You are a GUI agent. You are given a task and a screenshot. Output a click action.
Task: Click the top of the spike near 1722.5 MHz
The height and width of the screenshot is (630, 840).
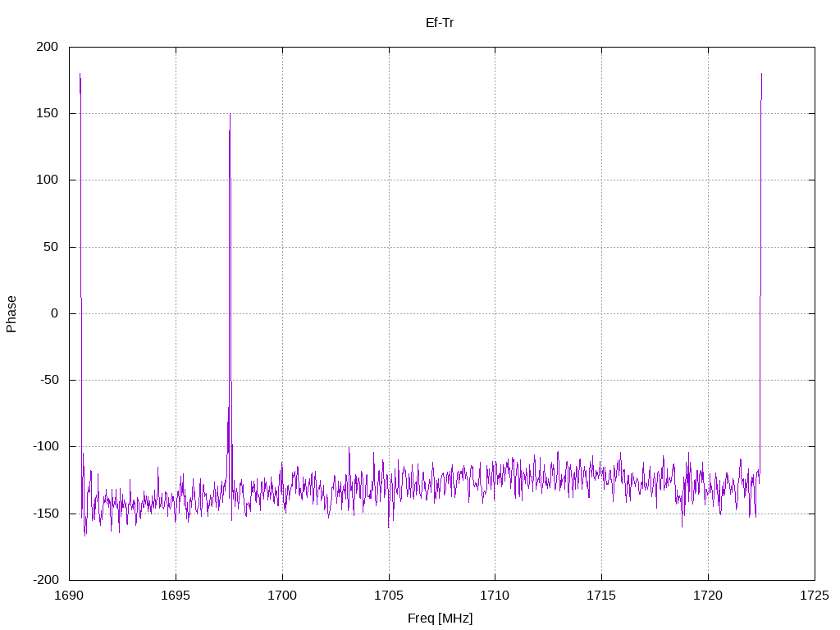761,74
